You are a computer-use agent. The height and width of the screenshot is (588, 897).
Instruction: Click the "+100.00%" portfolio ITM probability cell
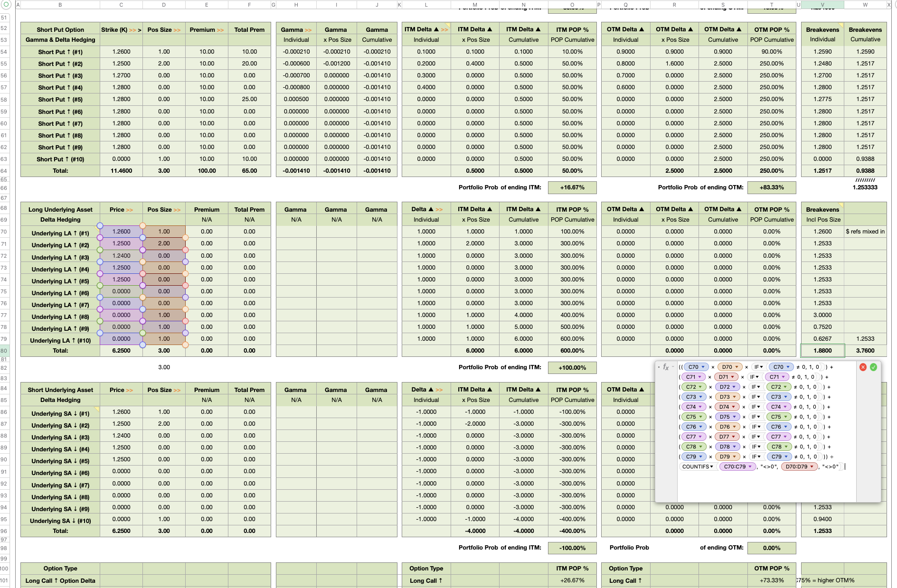(572, 368)
